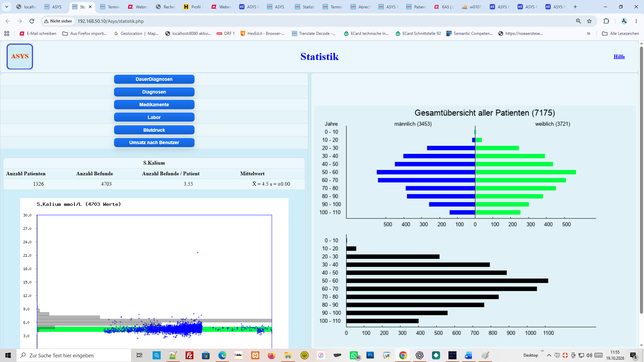Open the Chrome profile avatar icon
This screenshot has height=362, width=644.
point(624,21)
